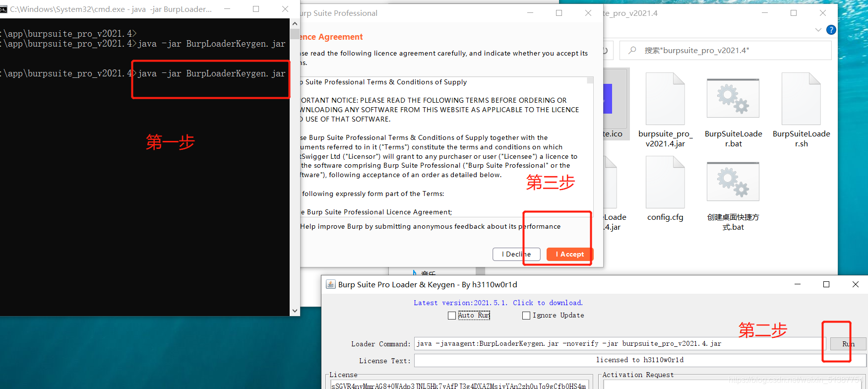The image size is (868, 389).
Task: Close the cmd.exe window
Action: point(285,9)
